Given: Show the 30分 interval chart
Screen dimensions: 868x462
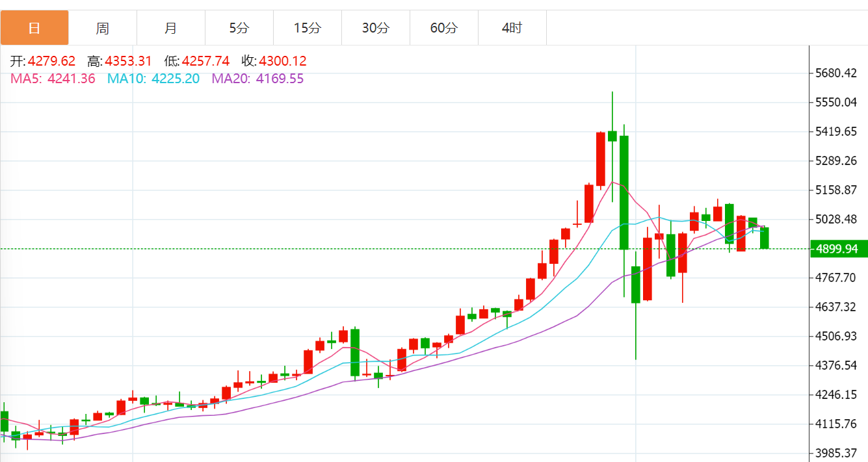Looking at the screenshot, I should [375, 28].
